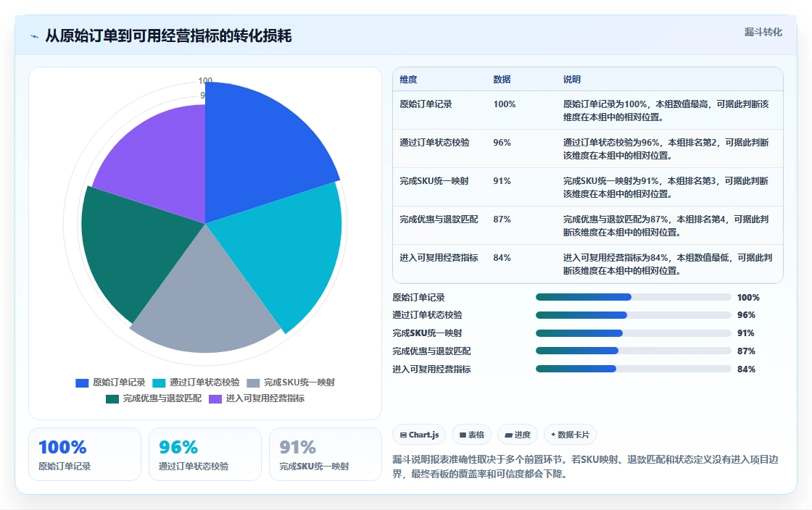Click the 数据 column header
The image size is (812, 510).
[502, 79]
